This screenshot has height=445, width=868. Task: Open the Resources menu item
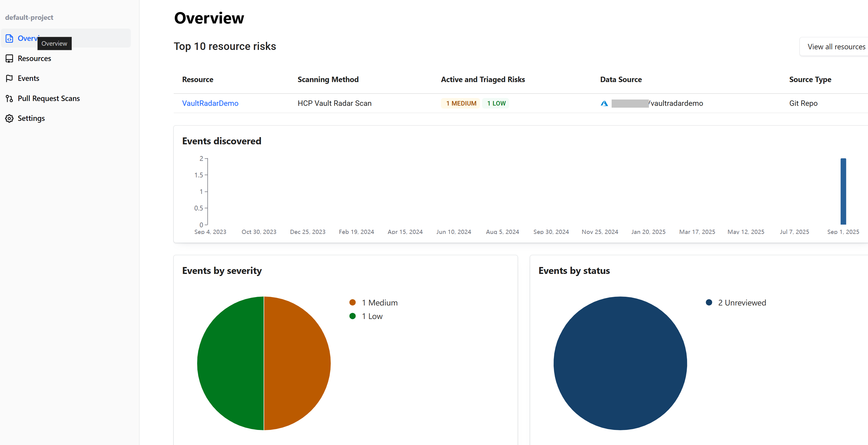[x=34, y=59]
